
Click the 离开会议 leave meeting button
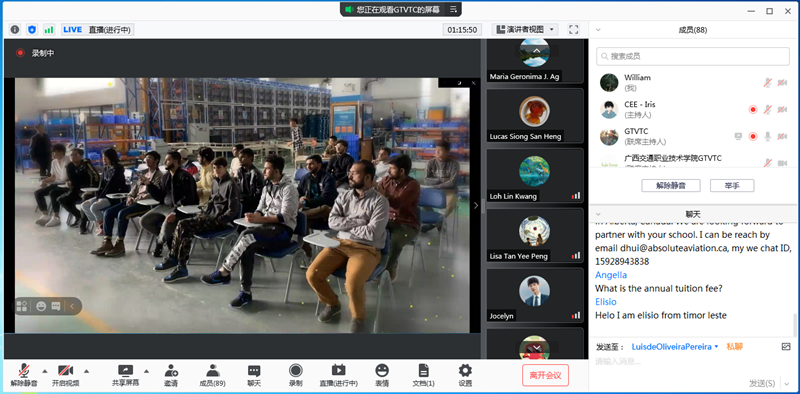[545, 375]
